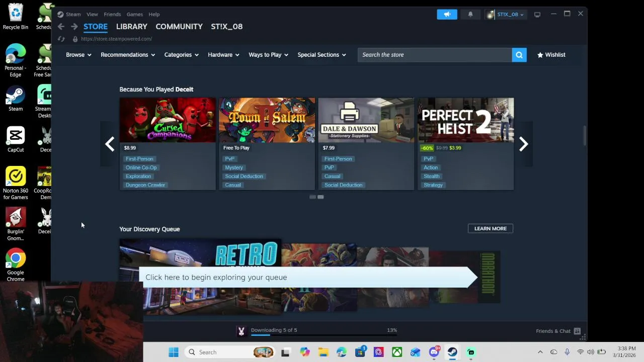Screen dimensions: 644x362
Task: Open the Hardware dropdown menu
Action: tap(223, 55)
